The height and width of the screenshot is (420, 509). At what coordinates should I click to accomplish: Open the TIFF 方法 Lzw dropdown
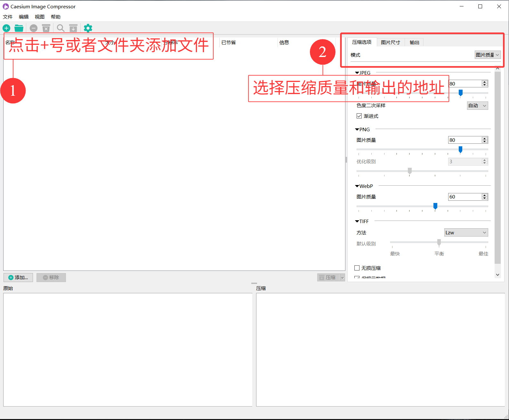pyautogui.click(x=466, y=232)
